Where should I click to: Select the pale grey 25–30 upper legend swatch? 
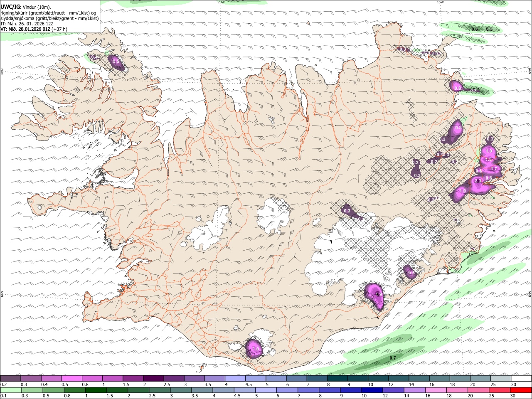[x=500, y=379]
